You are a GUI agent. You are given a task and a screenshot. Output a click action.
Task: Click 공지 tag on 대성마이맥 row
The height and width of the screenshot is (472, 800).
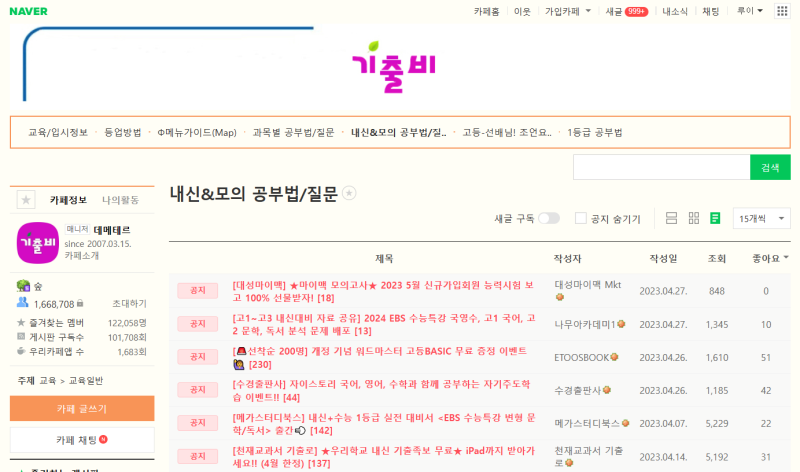(197, 290)
